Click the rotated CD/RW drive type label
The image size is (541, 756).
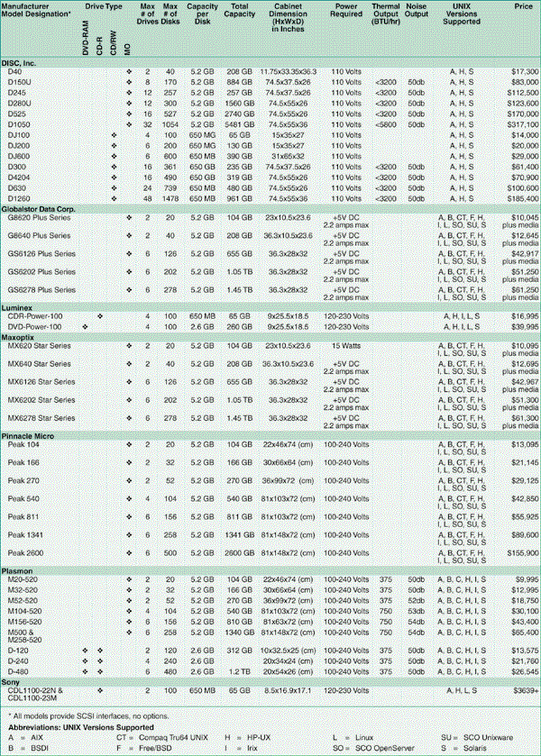tap(114, 43)
